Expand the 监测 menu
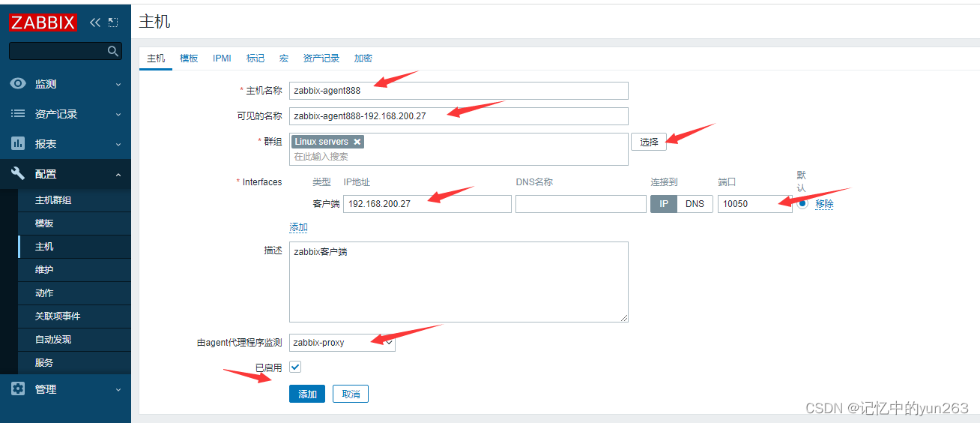Viewport: 980px width, 423px height. click(x=118, y=85)
